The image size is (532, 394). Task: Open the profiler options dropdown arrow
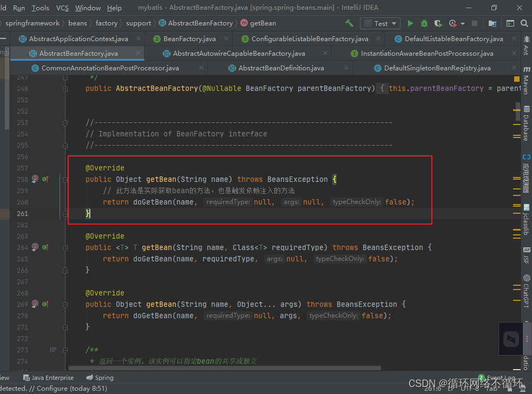point(463,24)
